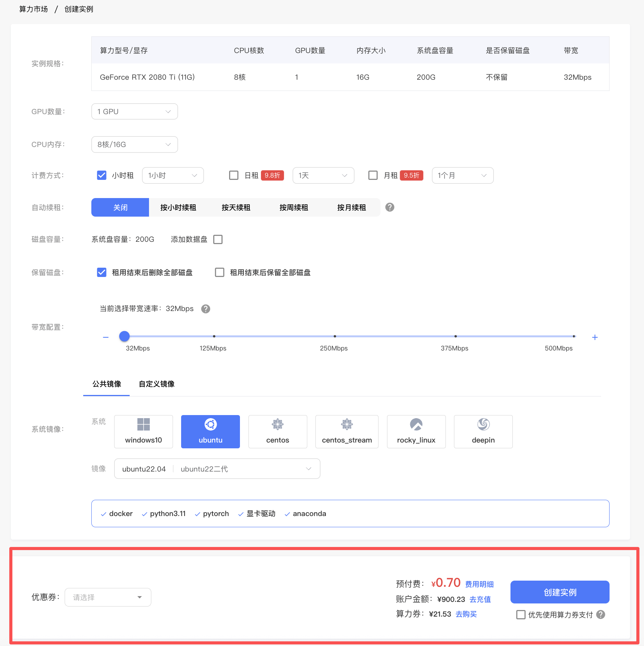Choose the centos system image
644x646 pixels.
(277, 431)
